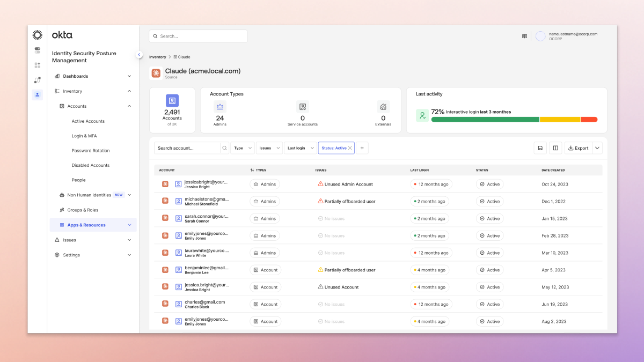The width and height of the screenshot is (644, 362).
Task: Open the add-apps grid icon in rail
Action: (x=38, y=65)
